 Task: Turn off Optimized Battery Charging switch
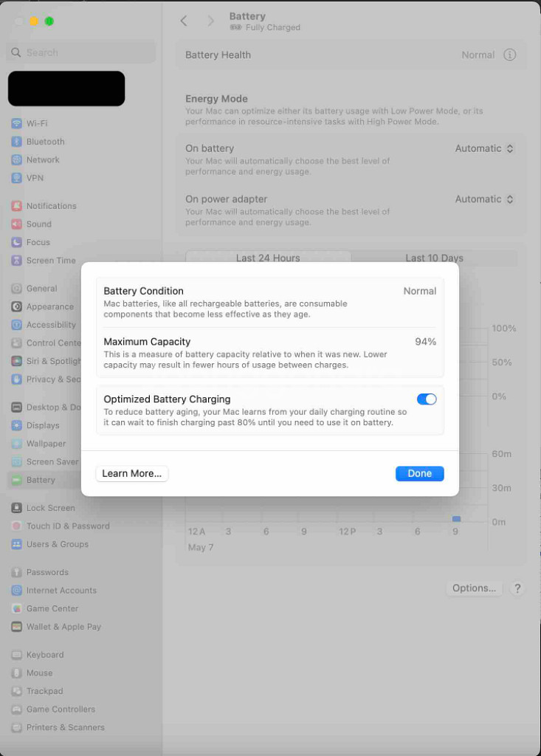[x=427, y=399]
